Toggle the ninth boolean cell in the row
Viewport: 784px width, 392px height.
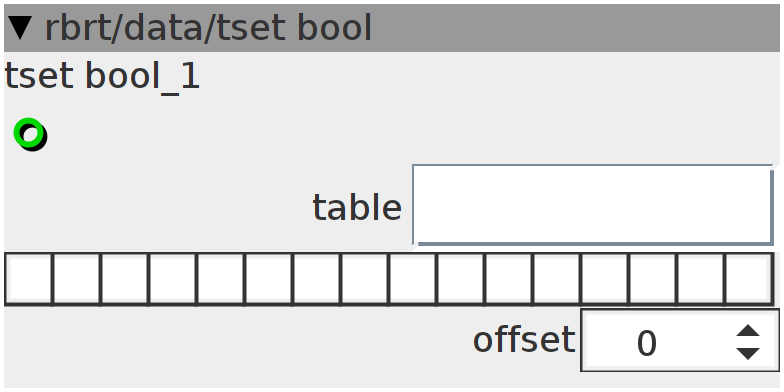tap(412, 278)
